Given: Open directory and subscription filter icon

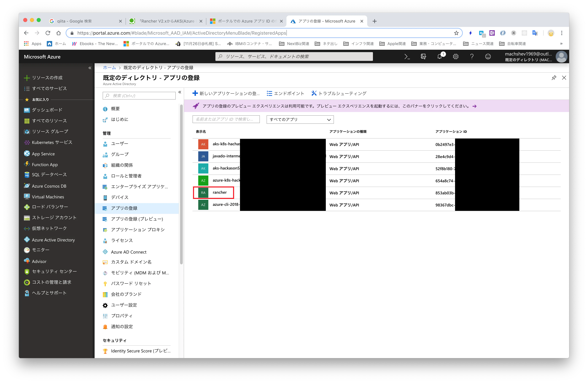Looking at the screenshot, I should pyautogui.click(x=423, y=56).
